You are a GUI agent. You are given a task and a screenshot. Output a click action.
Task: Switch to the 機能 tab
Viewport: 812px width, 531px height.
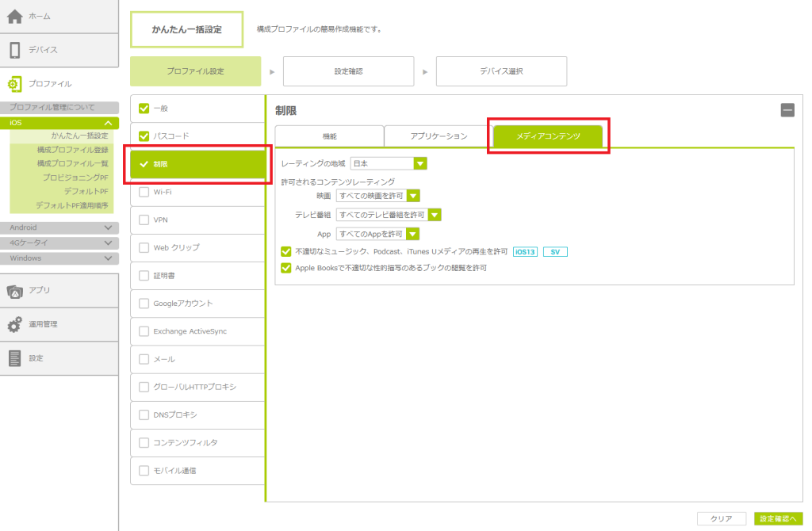click(x=329, y=136)
